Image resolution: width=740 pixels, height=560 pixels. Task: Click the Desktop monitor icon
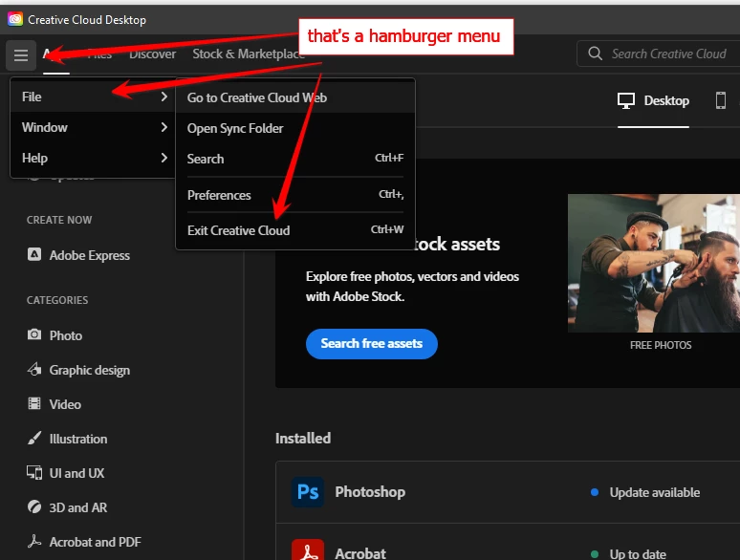pyautogui.click(x=626, y=100)
